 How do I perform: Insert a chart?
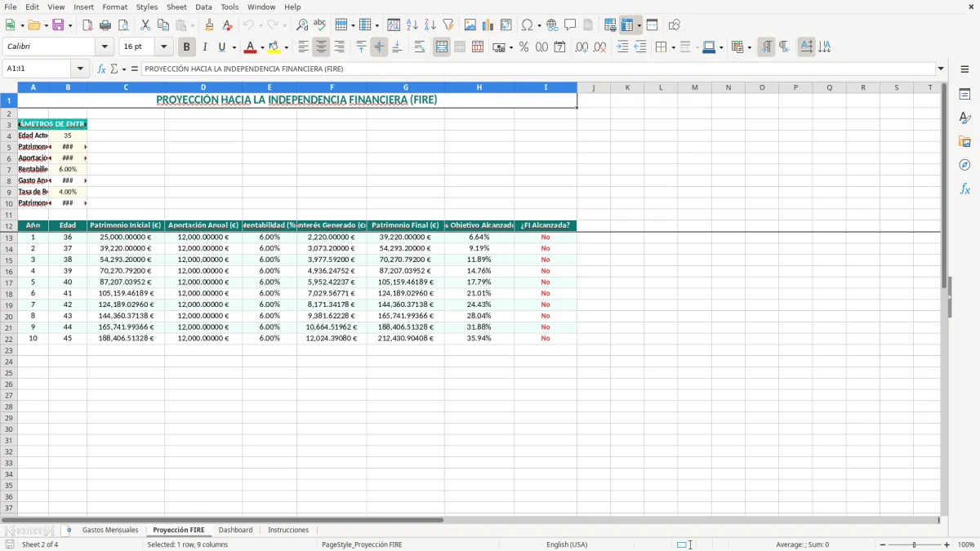point(488,25)
